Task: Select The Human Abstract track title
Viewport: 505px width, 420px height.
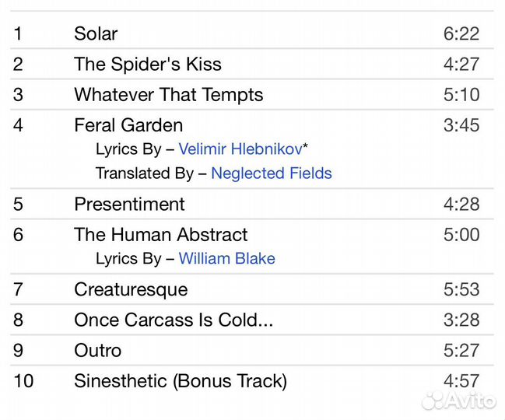Action: (161, 235)
